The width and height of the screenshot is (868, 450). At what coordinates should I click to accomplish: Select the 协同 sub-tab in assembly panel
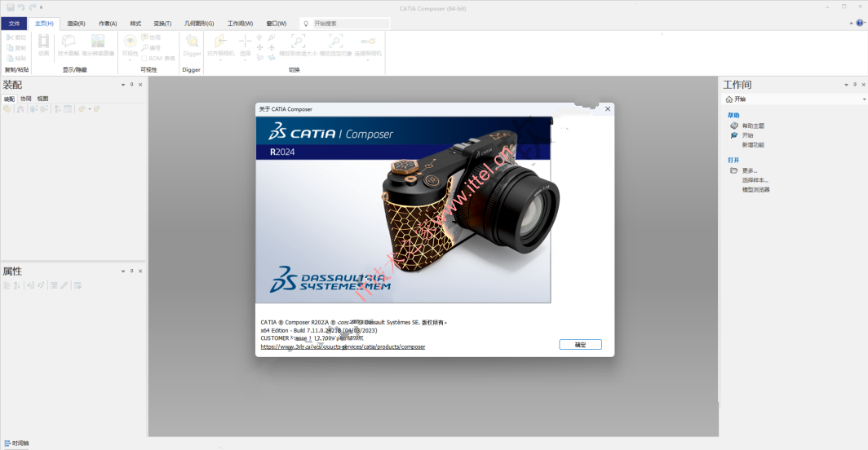25,99
